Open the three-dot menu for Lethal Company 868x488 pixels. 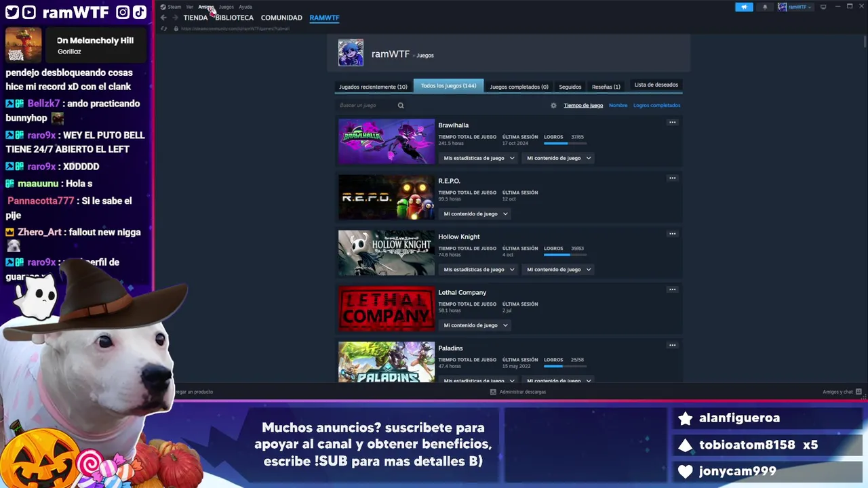672,289
